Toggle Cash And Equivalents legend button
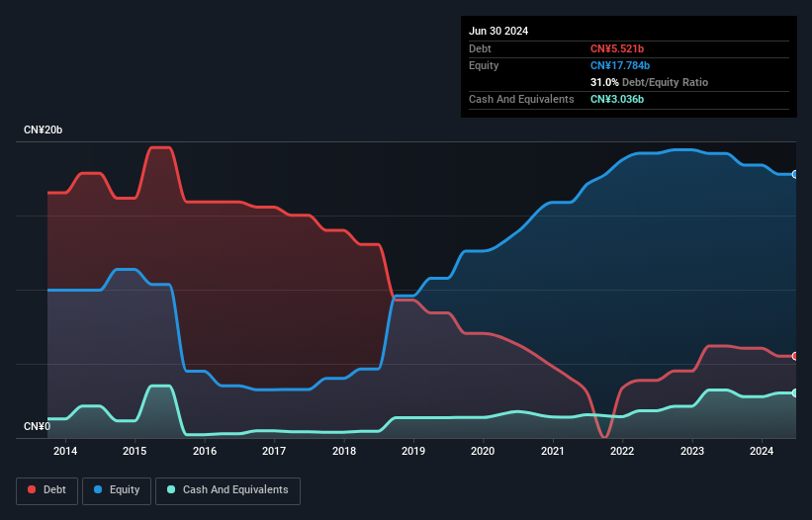This screenshot has height=520, width=812. pos(227,490)
